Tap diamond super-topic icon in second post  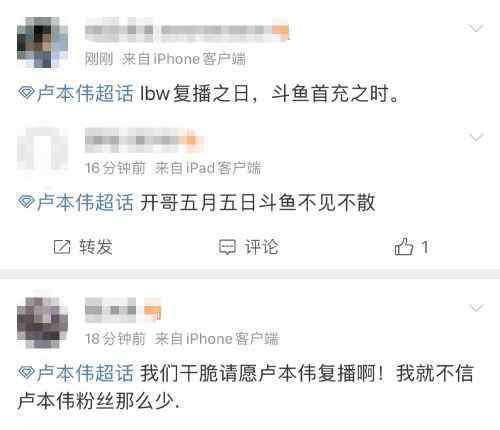tap(26, 202)
